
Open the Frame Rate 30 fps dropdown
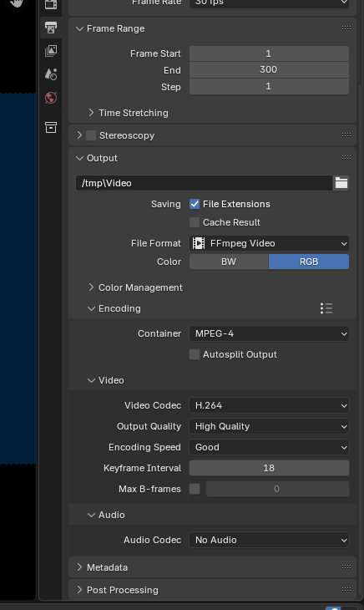coord(269,3)
